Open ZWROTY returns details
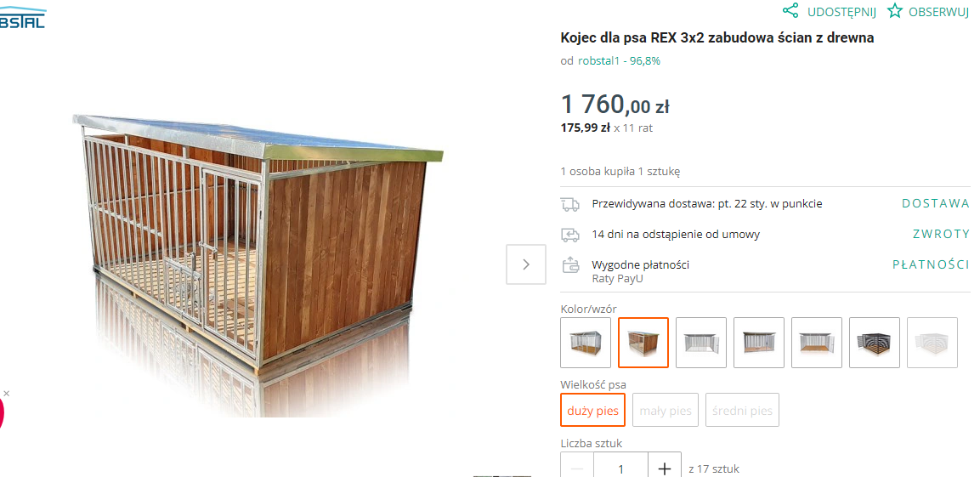 (941, 235)
